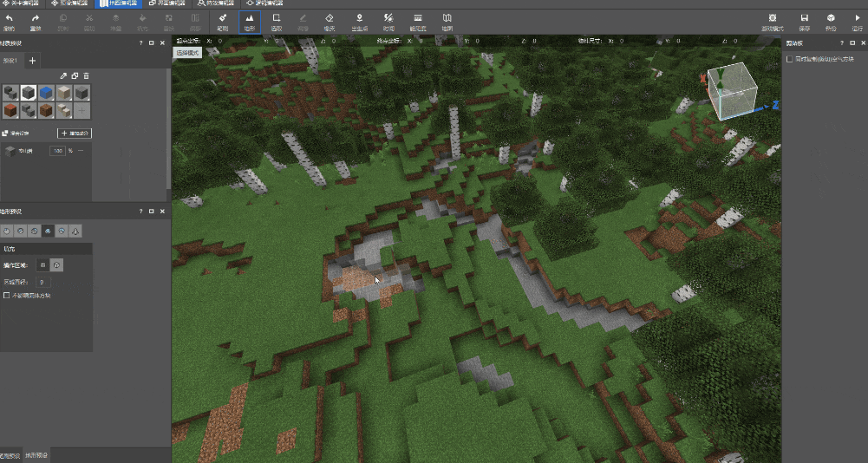Pick the dark cobblestone block swatch
The height and width of the screenshot is (463, 868).
click(x=10, y=93)
